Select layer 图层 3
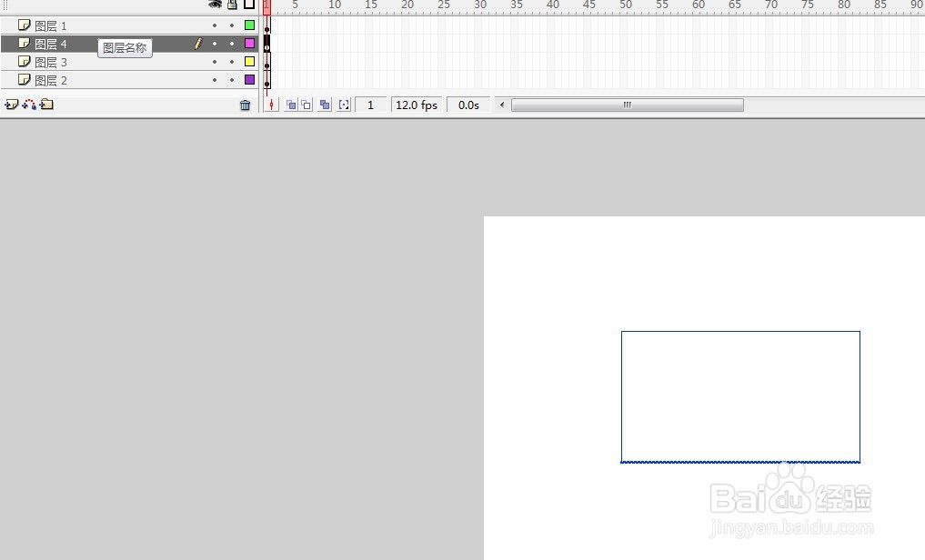This screenshot has width=925, height=560. tap(129, 62)
